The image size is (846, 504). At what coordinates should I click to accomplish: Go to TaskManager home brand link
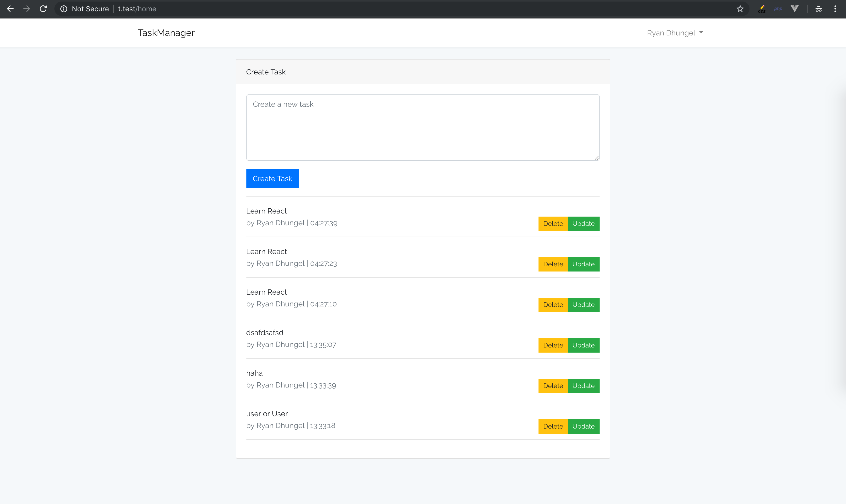tap(166, 33)
